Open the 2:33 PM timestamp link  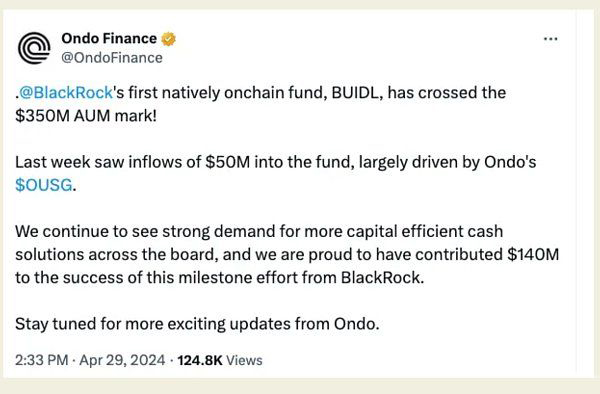point(41,360)
